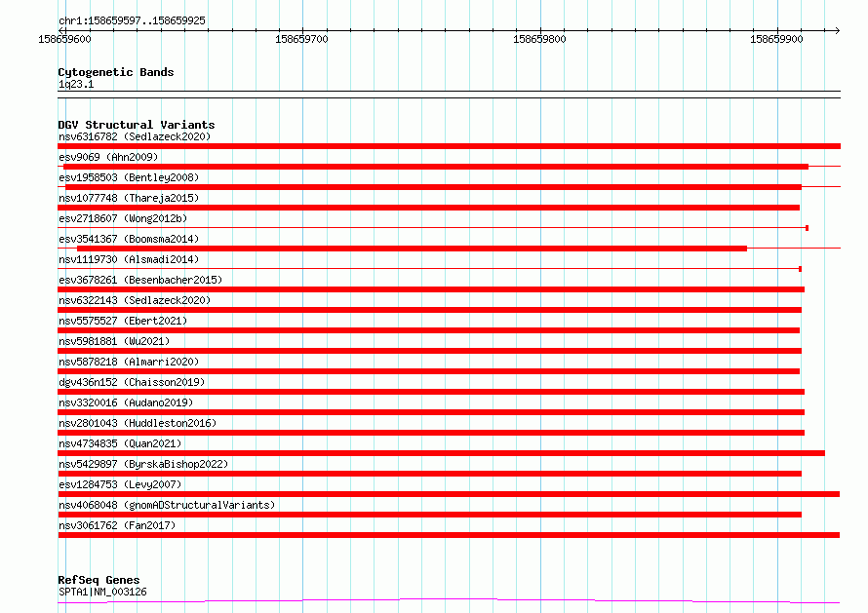Select variant nsv5981881 (Wu2021)
The height and width of the screenshot is (613, 868).
click(114, 341)
